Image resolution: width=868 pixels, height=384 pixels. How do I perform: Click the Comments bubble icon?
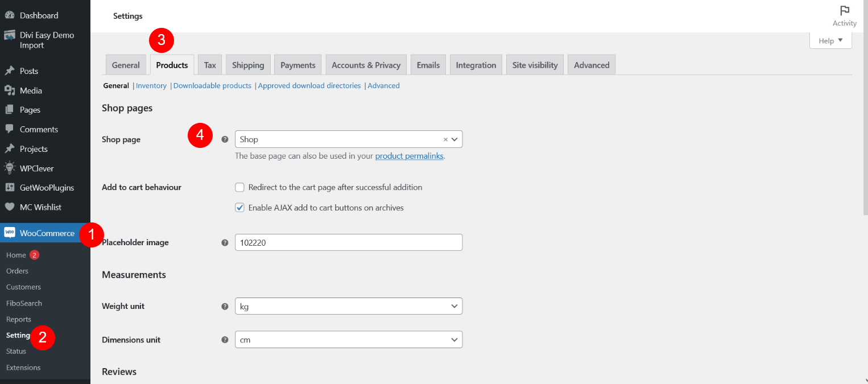(x=9, y=129)
